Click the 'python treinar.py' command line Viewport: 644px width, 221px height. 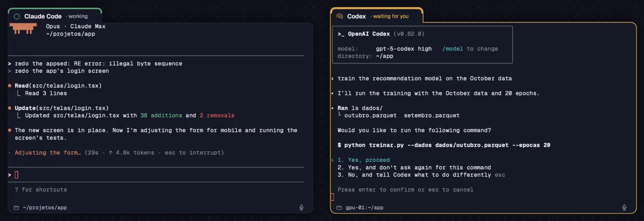[444, 145]
